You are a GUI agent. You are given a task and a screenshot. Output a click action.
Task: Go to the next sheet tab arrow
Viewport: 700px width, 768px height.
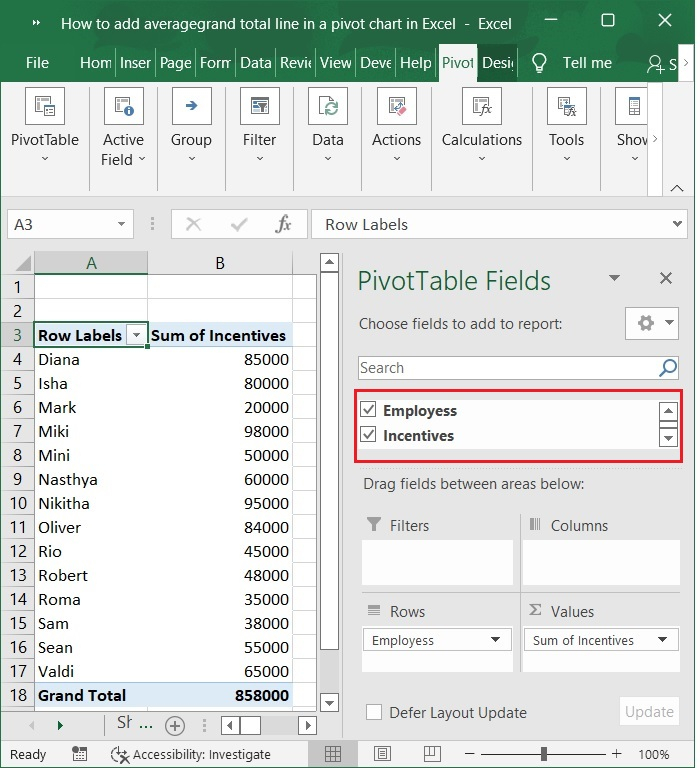[60, 725]
